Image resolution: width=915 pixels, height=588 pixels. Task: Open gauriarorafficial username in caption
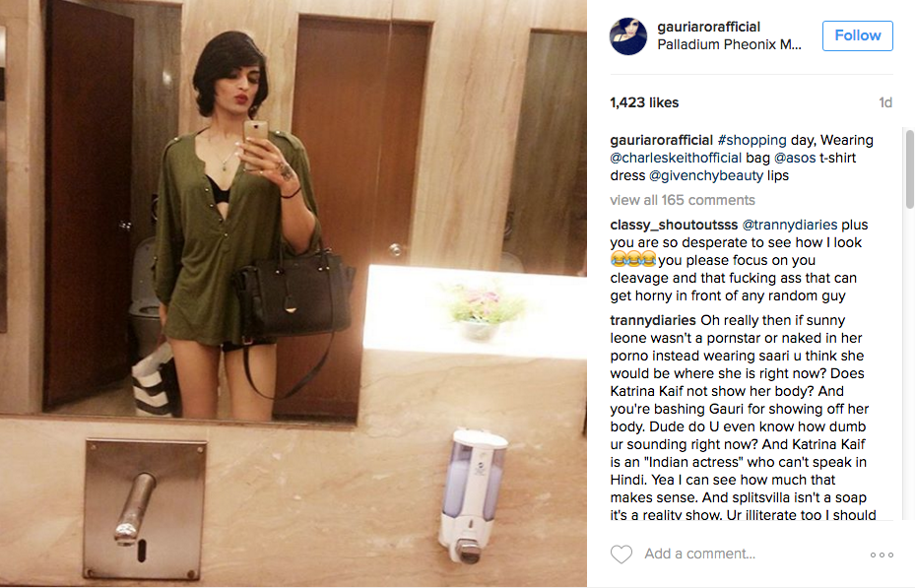[x=662, y=140]
